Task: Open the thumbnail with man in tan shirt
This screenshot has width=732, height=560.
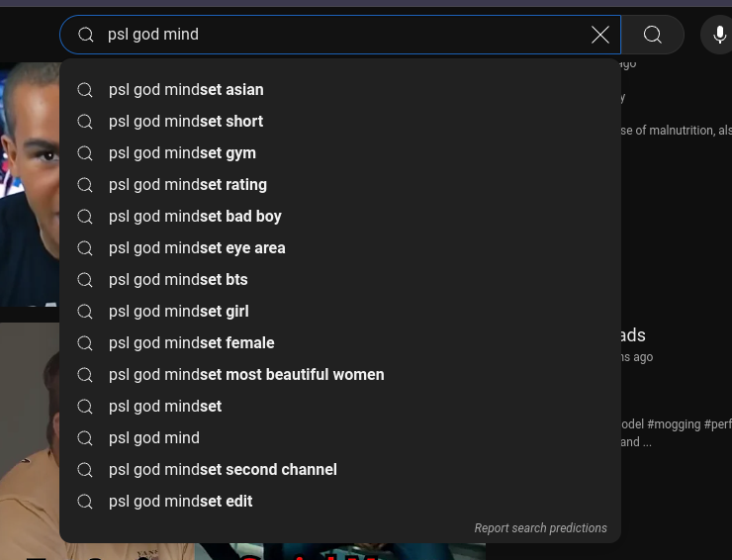Action: (x=30, y=439)
